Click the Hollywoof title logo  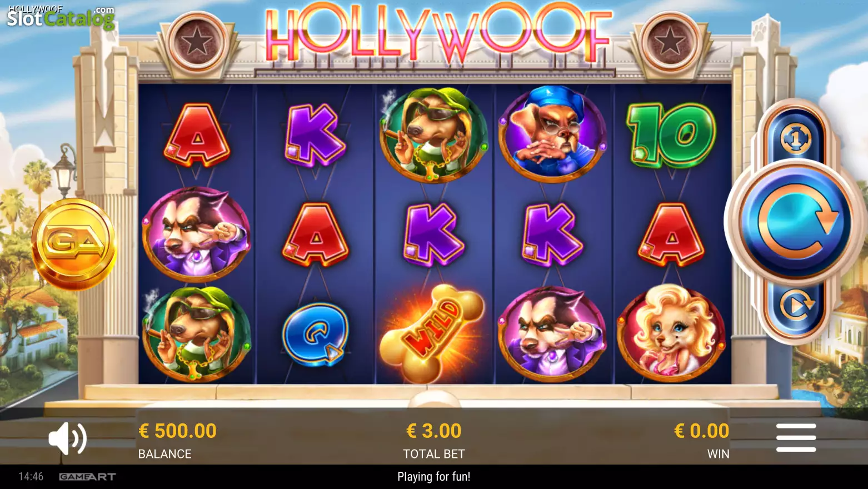pos(438,34)
